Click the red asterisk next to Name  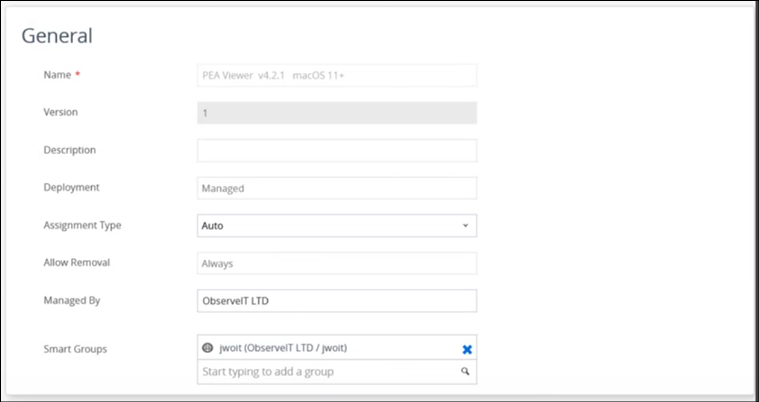[x=77, y=75]
